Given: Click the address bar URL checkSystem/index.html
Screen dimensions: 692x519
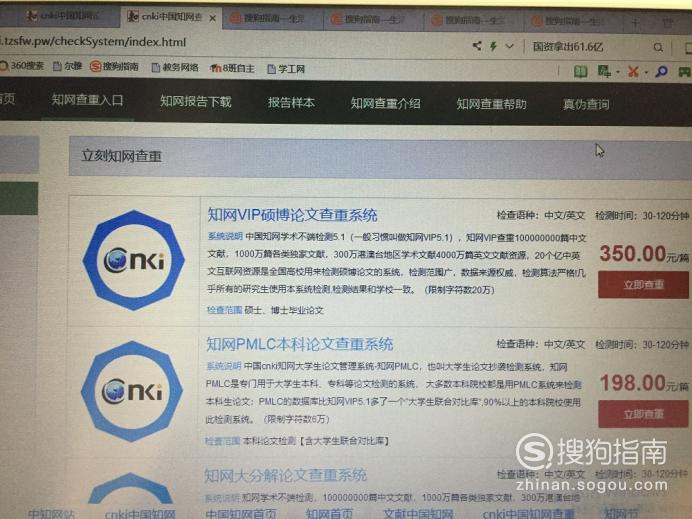Looking at the screenshot, I should (x=93, y=42).
